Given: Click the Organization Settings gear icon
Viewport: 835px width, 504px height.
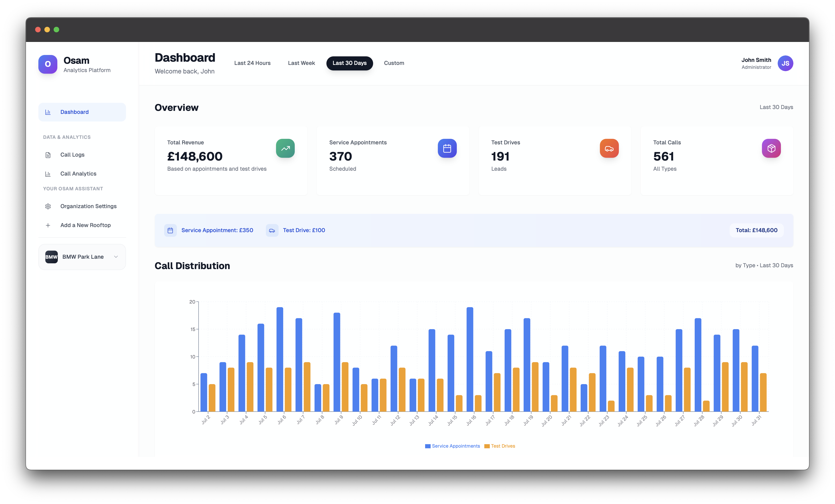Looking at the screenshot, I should click(48, 206).
